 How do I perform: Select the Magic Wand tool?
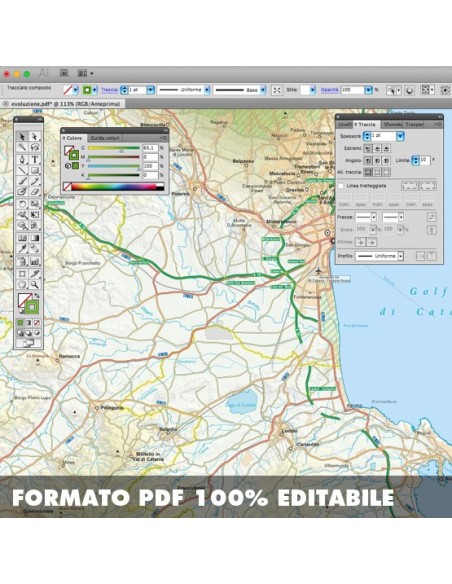coord(22,147)
